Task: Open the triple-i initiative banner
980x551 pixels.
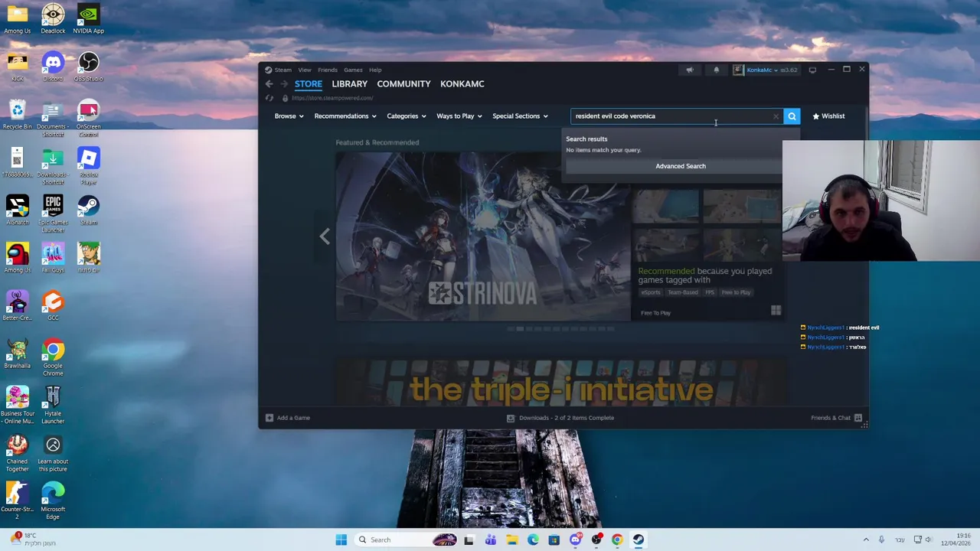Action: pos(561,382)
